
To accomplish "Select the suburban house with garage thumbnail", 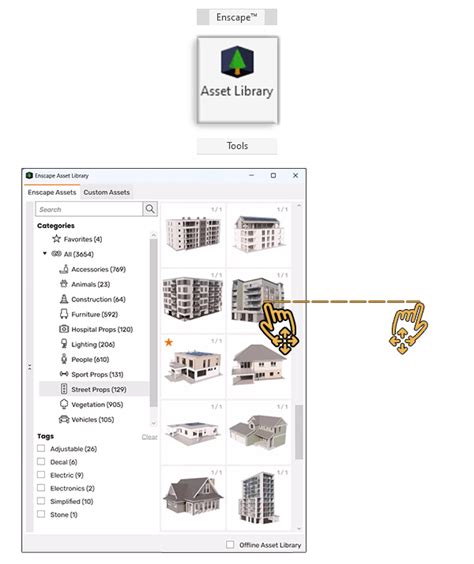I will tap(259, 432).
